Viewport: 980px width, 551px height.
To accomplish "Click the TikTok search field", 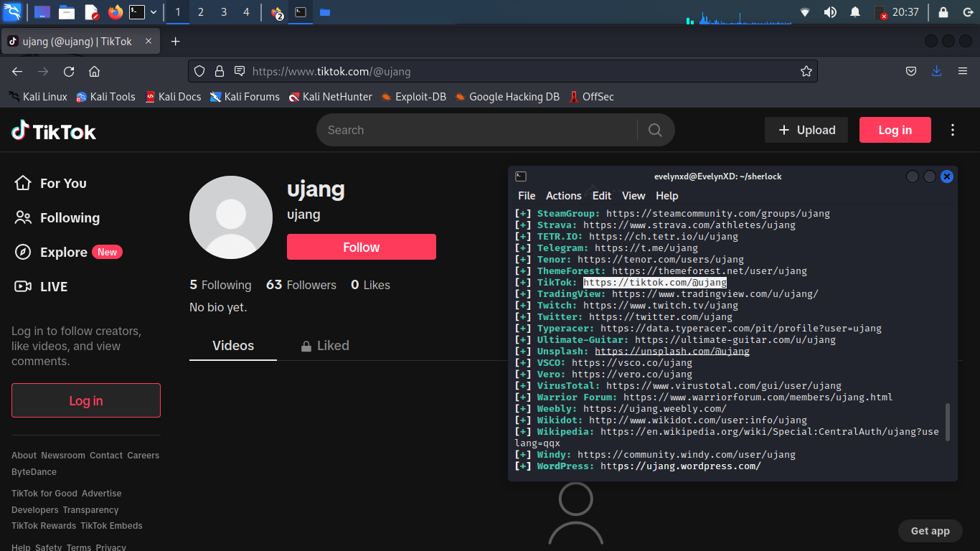I will click(x=477, y=130).
